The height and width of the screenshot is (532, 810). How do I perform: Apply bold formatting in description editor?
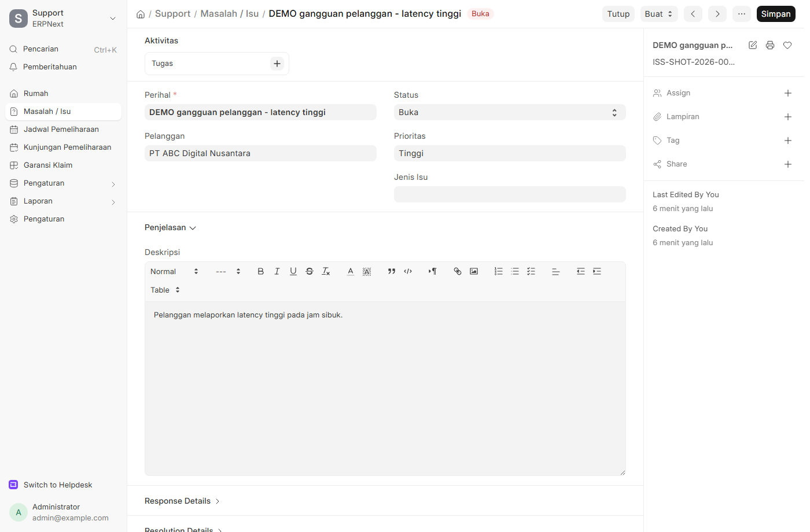point(261,271)
